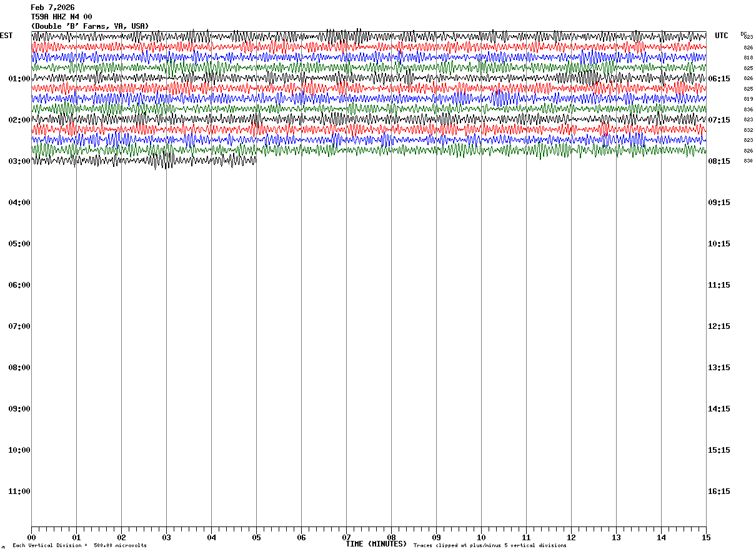
Task: Click minute tick label '00' on bottom axis
Action: click(x=31, y=538)
